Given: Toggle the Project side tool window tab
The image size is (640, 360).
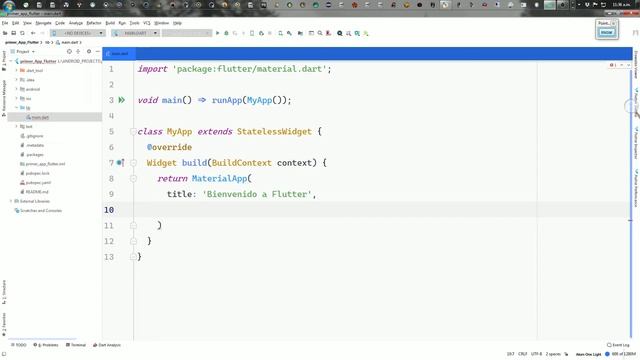Looking at the screenshot, I should (x=4, y=60).
